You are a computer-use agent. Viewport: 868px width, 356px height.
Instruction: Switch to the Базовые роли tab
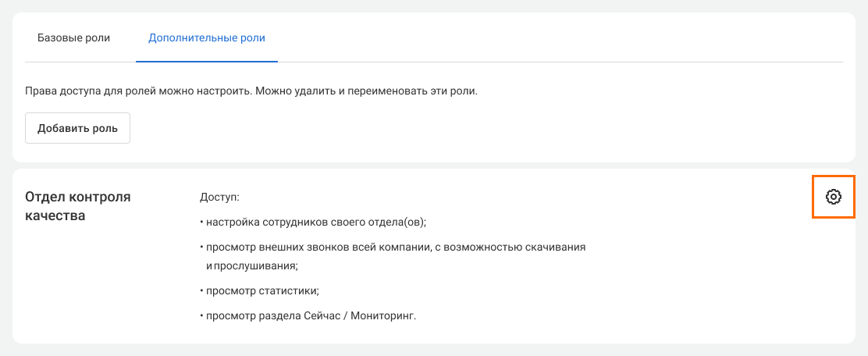(x=73, y=37)
